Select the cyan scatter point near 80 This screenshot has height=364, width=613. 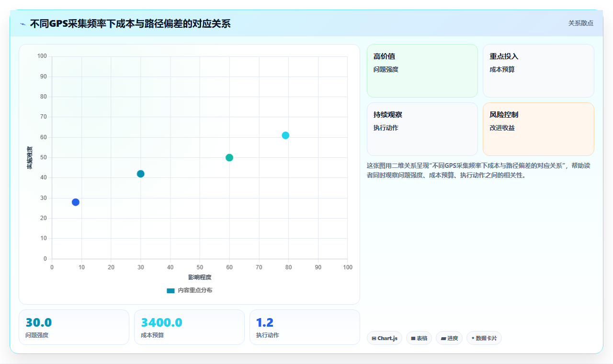click(285, 135)
